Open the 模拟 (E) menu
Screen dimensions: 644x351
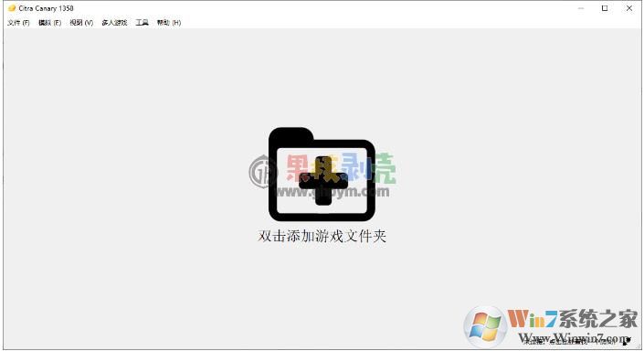(49, 23)
